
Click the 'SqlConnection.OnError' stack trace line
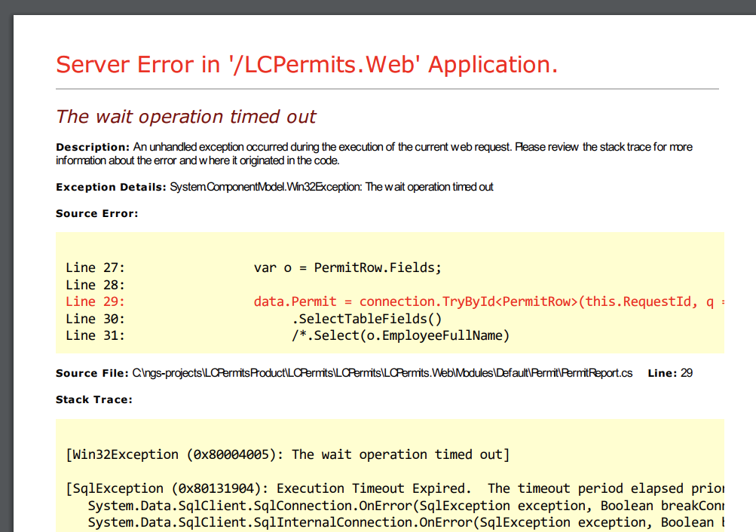tap(406, 506)
